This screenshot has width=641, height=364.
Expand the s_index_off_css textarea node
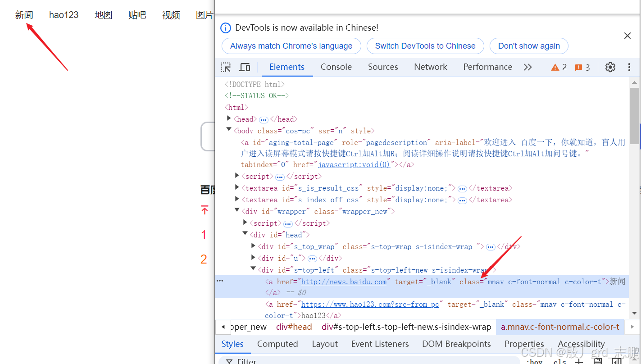click(x=237, y=199)
